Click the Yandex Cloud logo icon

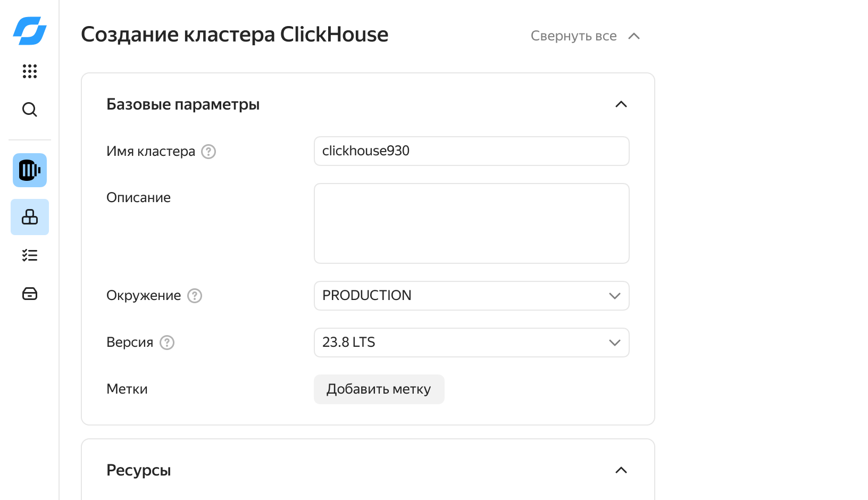coord(30,31)
